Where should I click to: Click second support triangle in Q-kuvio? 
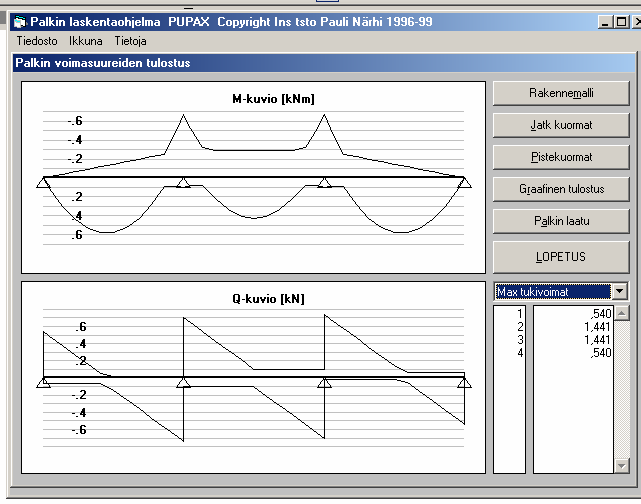pyautogui.click(x=183, y=382)
